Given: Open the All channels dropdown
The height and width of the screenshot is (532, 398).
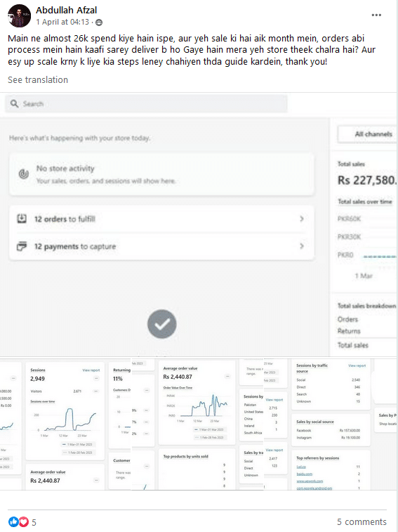Looking at the screenshot, I should click(368, 134).
